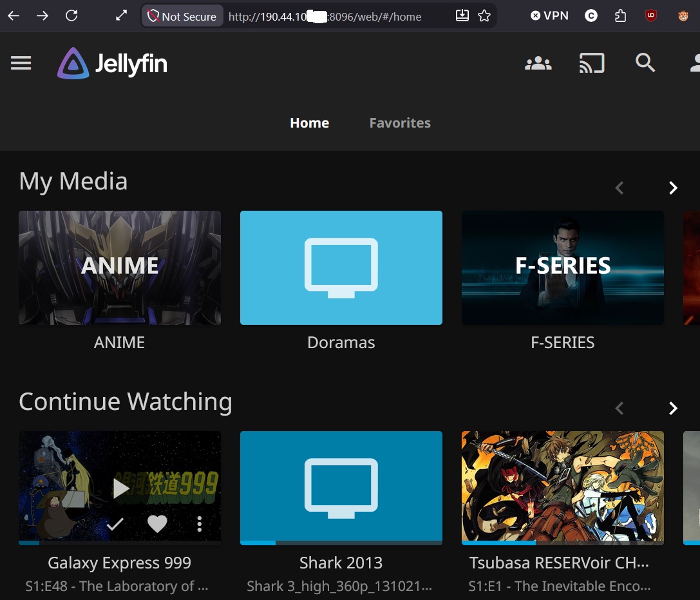Click the browser's C extension icon
700x600 pixels.
pyautogui.click(x=591, y=16)
